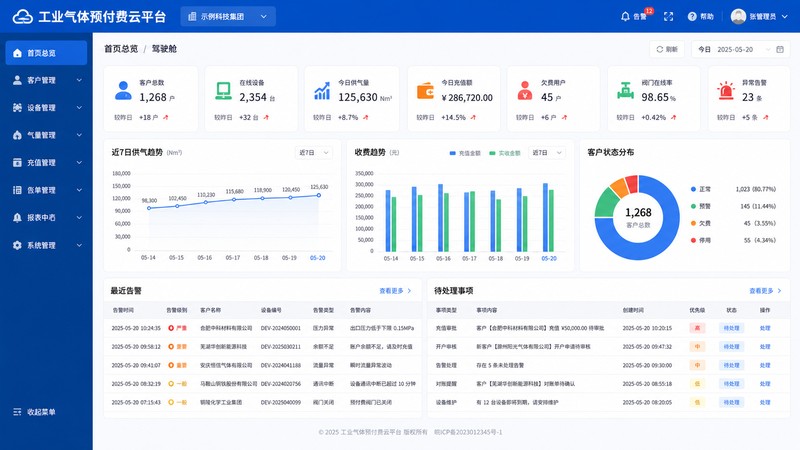Click 处理 for 设备维护 row

click(765, 402)
